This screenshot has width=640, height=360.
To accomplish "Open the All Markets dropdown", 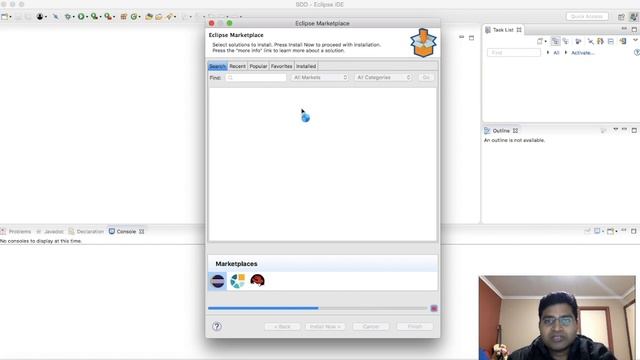I will 320,77.
